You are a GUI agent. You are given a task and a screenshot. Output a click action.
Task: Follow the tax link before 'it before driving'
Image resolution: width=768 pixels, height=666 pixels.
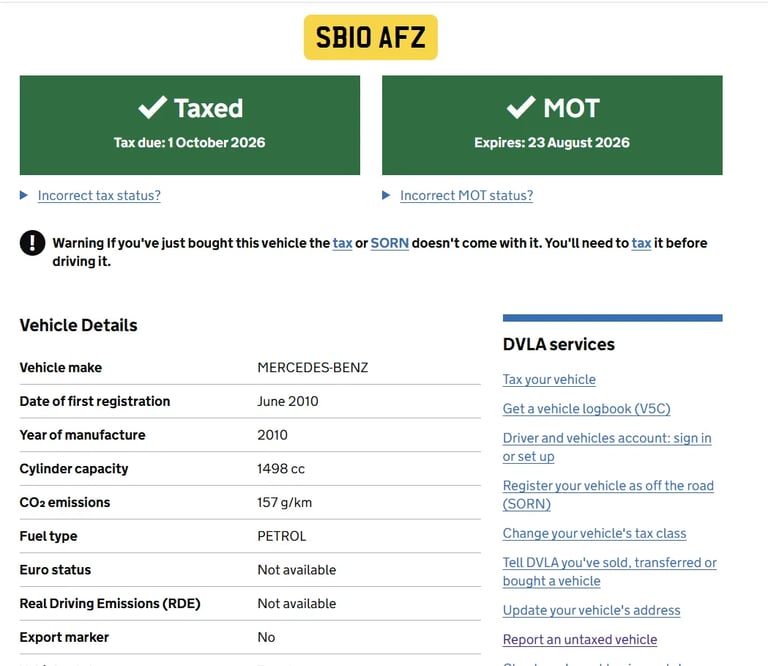point(641,243)
